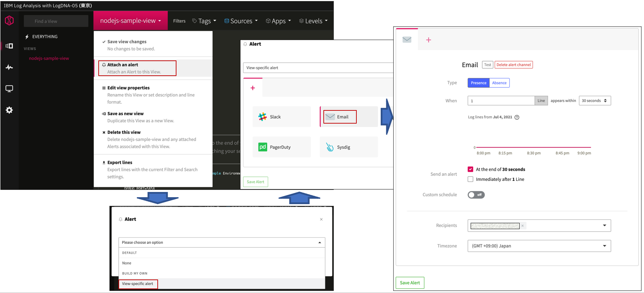Open the settings gear icon in sidebar
The height and width of the screenshot is (293, 644).
pyautogui.click(x=9, y=110)
